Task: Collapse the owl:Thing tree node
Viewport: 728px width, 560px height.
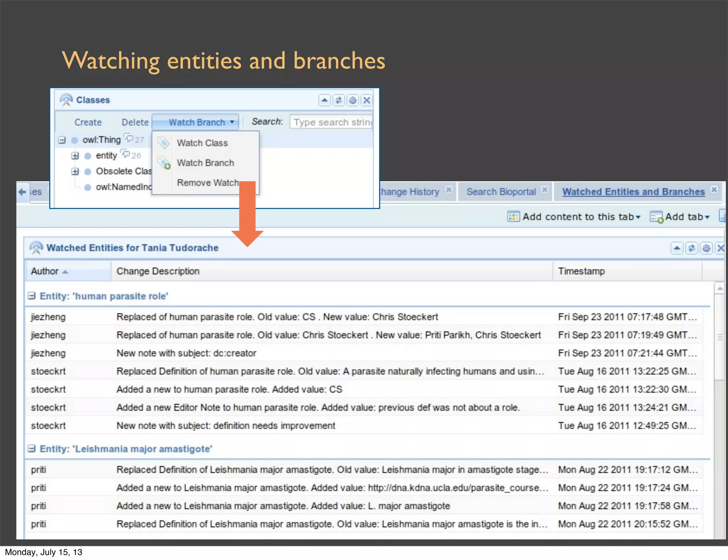Action: tap(62, 140)
